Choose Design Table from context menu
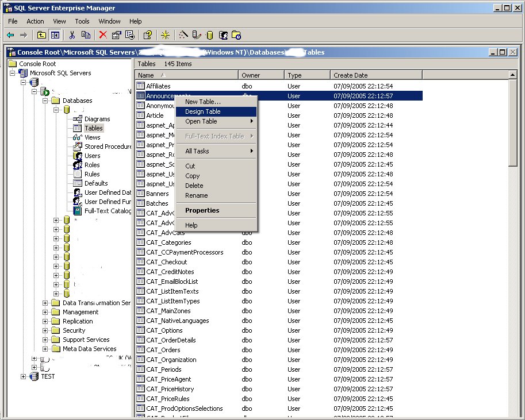This screenshot has height=420, width=525. pos(203,111)
